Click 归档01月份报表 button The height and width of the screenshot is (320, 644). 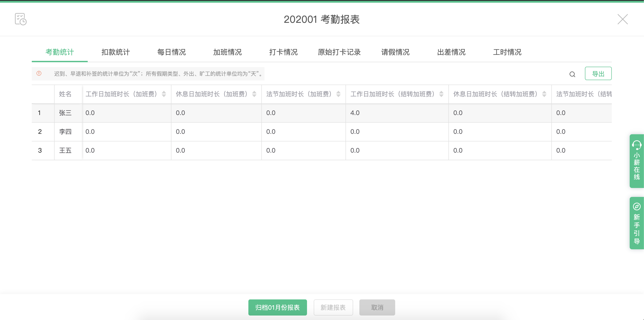coord(277,307)
